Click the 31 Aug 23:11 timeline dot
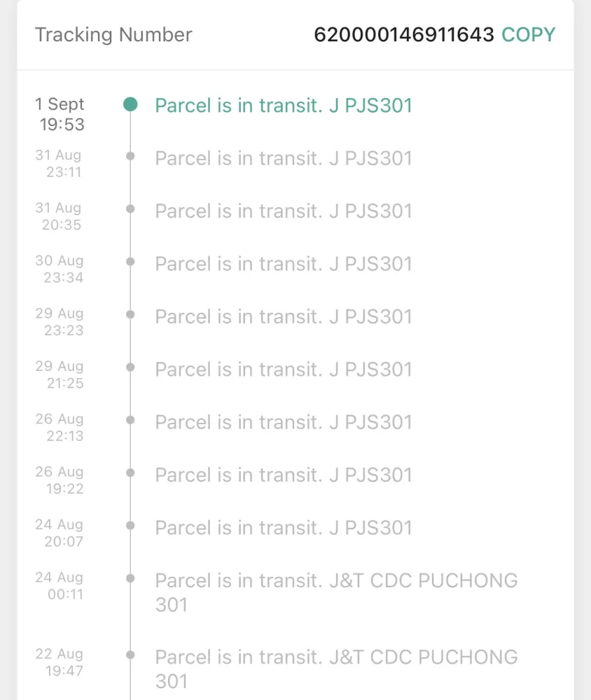The image size is (591, 700). (130, 156)
